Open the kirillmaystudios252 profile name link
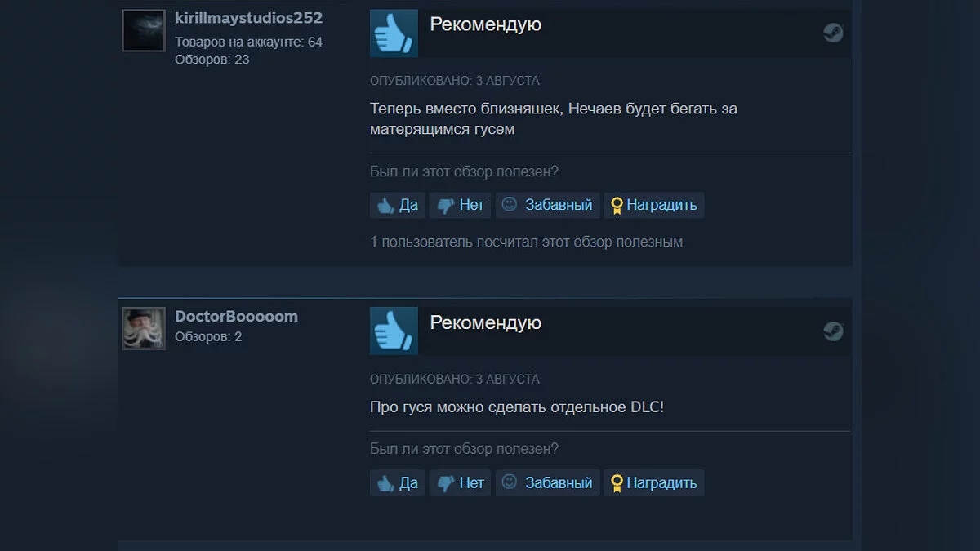 249,18
